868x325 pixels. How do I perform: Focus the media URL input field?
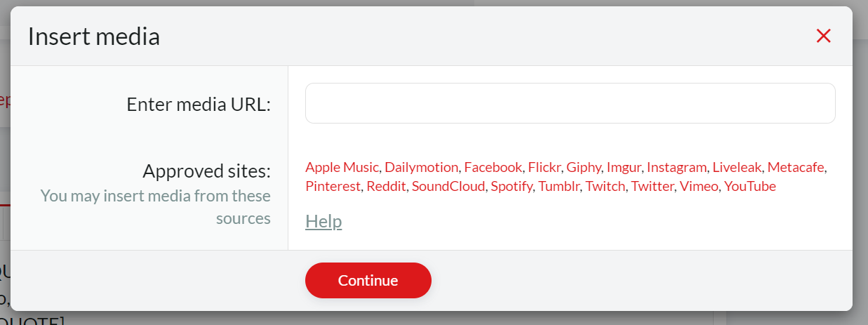point(570,103)
